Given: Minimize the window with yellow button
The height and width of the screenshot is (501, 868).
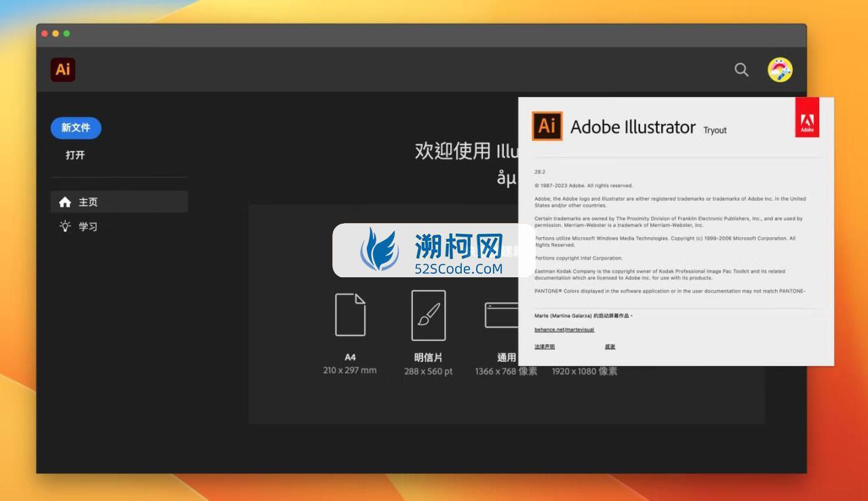Looking at the screenshot, I should tap(56, 33).
